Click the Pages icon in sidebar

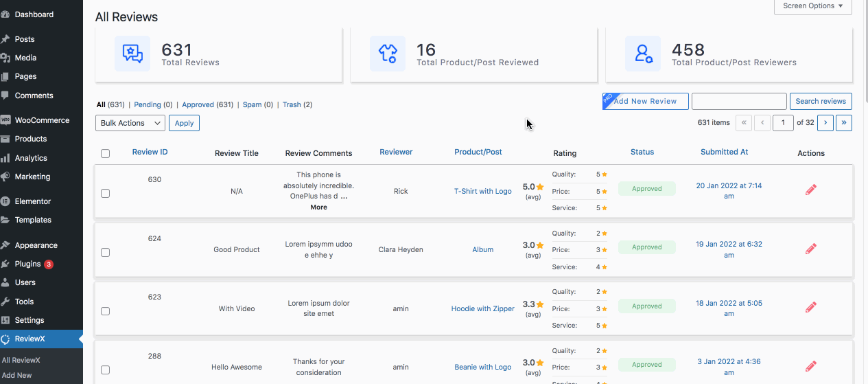coord(5,76)
